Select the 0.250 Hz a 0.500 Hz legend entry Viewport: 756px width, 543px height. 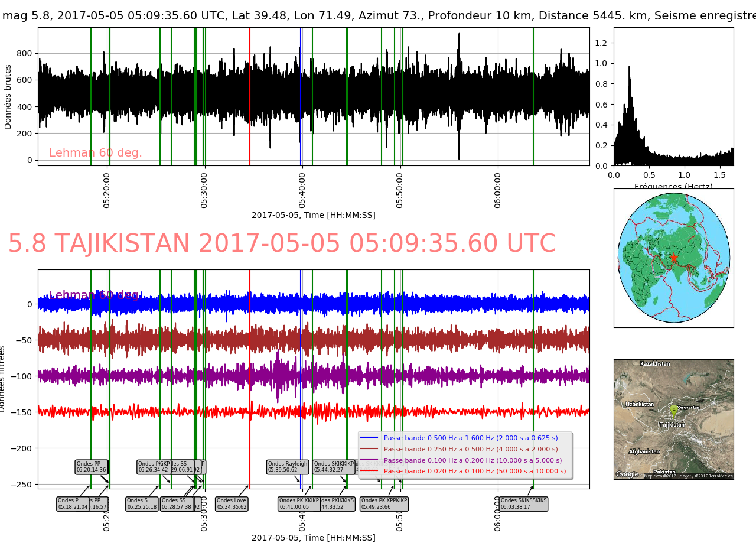(x=470, y=449)
